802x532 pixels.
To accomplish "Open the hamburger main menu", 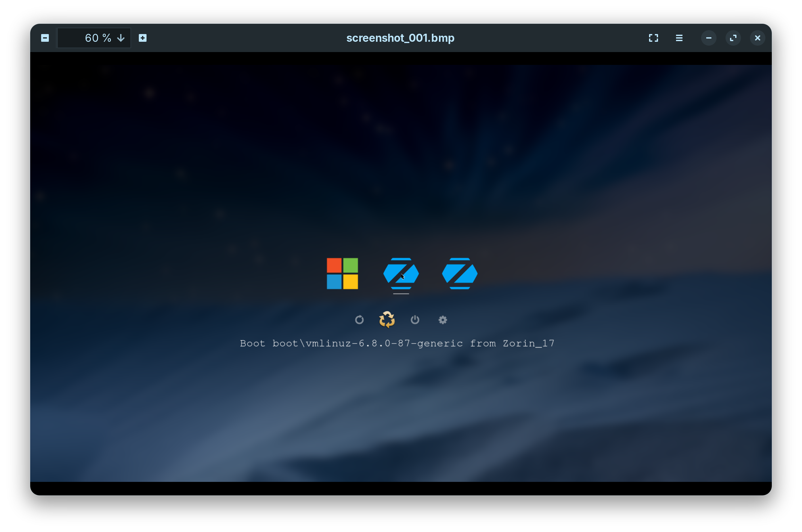I will point(679,38).
